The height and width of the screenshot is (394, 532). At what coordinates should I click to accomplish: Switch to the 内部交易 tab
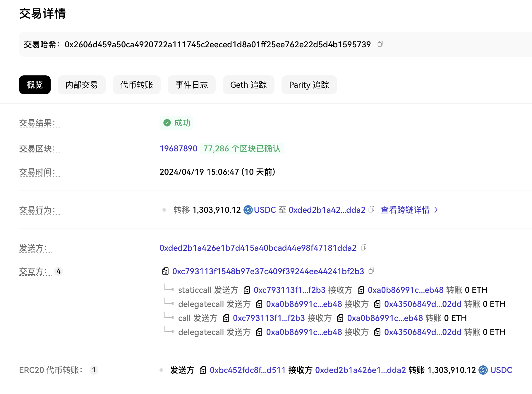[81, 85]
